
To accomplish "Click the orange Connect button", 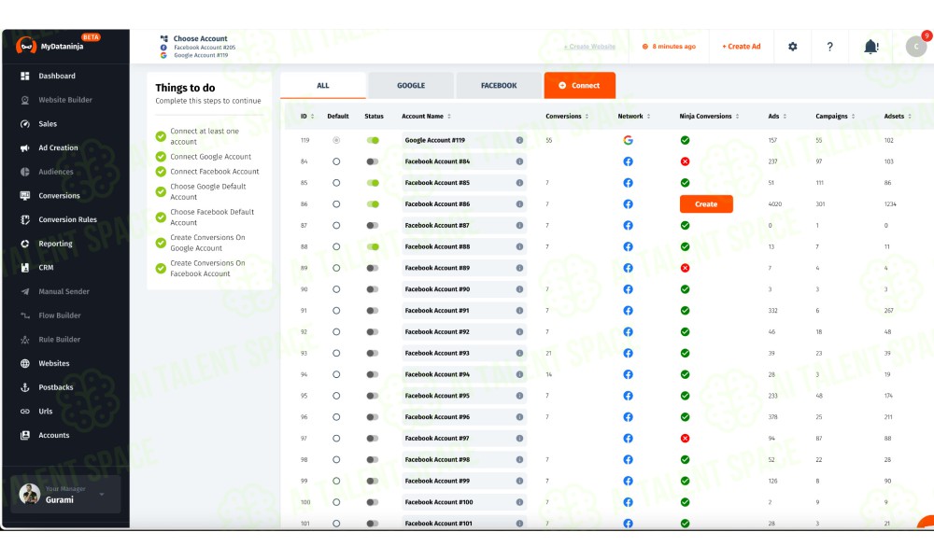I will tap(580, 86).
